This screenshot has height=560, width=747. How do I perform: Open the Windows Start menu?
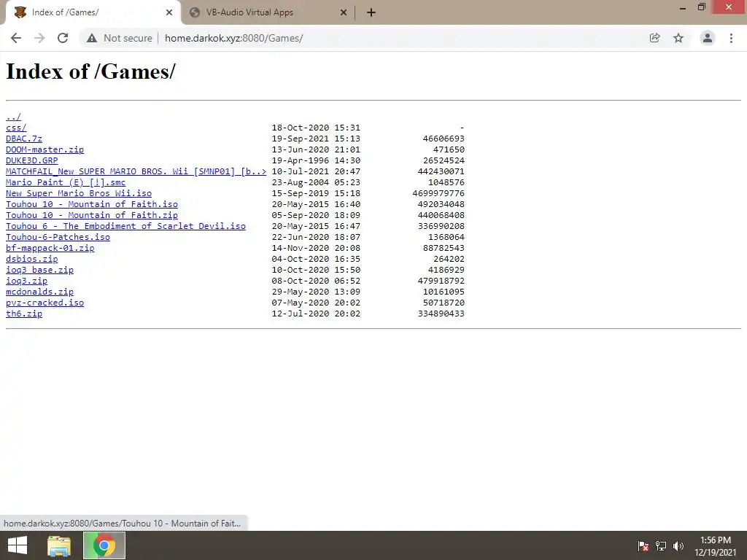[18, 545]
